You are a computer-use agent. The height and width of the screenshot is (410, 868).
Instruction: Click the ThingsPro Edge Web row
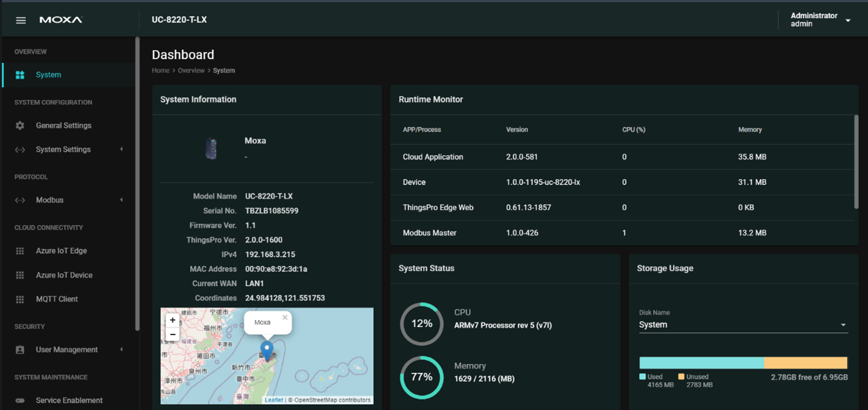pyautogui.click(x=623, y=208)
